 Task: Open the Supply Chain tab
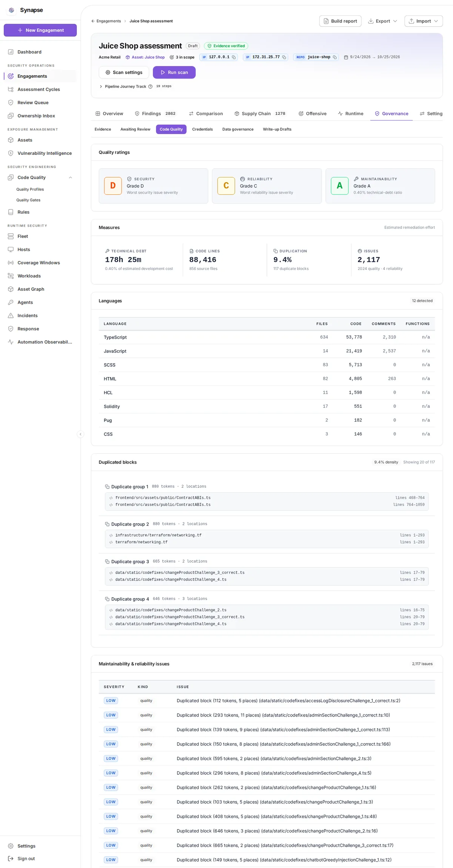(x=260, y=114)
